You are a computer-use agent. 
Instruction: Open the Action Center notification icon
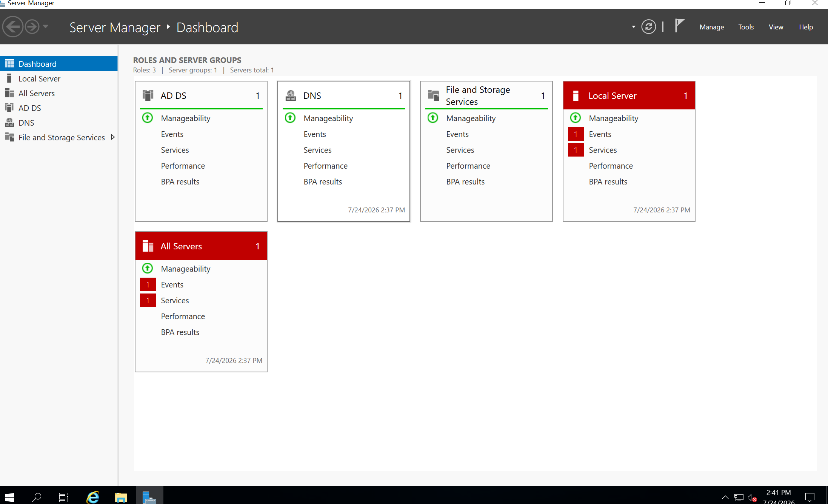pyautogui.click(x=810, y=497)
